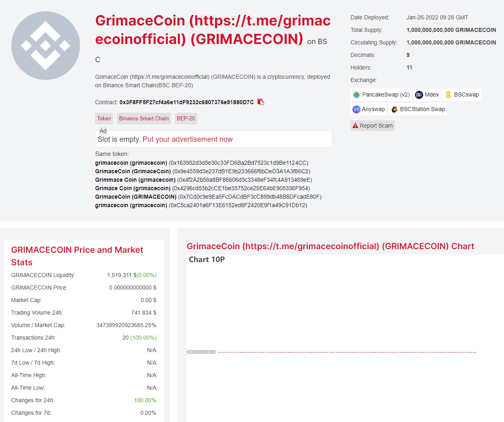Click Changes for 7d value 0.00%
This screenshot has width=504, height=422.
point(148,413)
